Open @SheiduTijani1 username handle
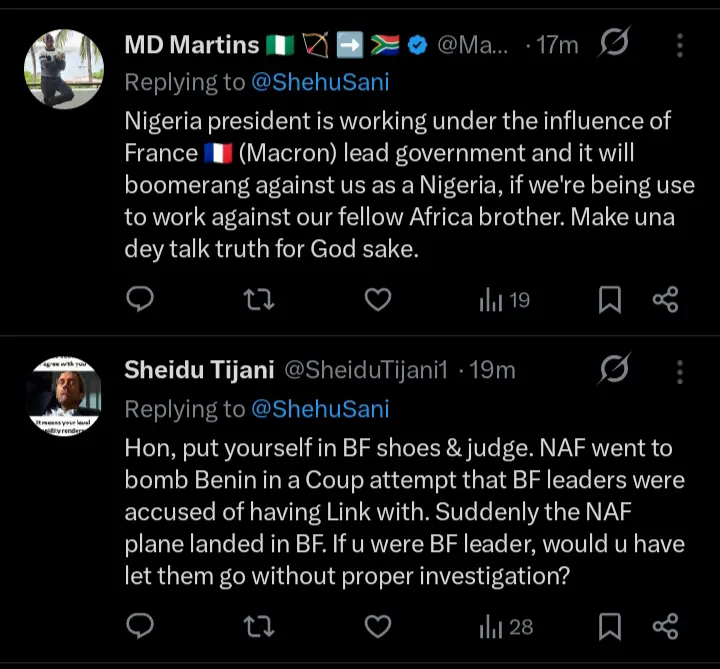The image size is (720, 669). [x=366, y=370]
